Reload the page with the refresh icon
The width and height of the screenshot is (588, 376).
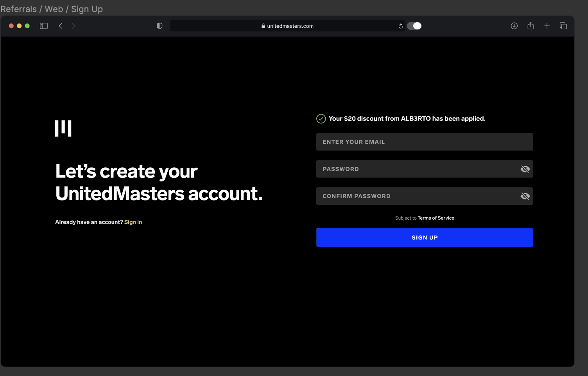401,26
